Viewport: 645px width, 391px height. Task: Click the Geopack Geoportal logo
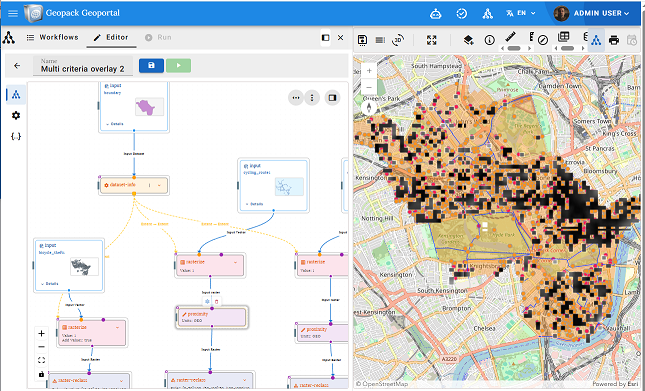(33, 13)
